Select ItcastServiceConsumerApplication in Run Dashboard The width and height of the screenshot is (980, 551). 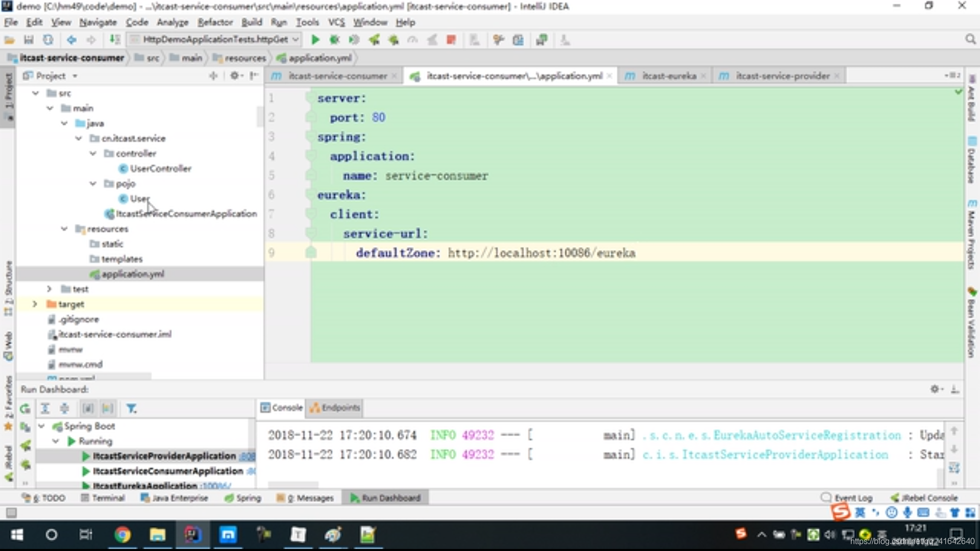coord(167,471)
